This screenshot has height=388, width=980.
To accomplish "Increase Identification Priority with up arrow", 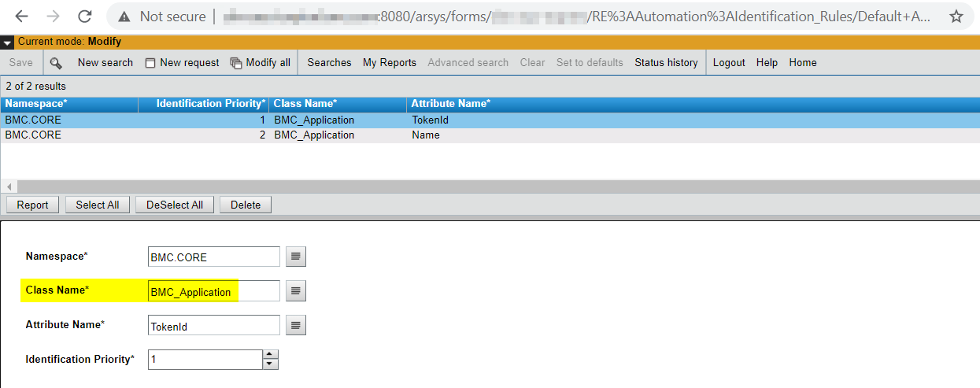I will tap(271, 355).
